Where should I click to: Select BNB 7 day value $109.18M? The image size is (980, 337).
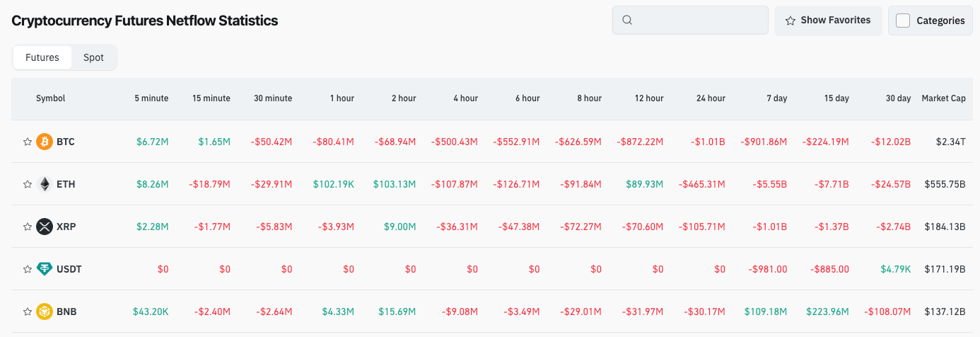(x=766, y=312)
